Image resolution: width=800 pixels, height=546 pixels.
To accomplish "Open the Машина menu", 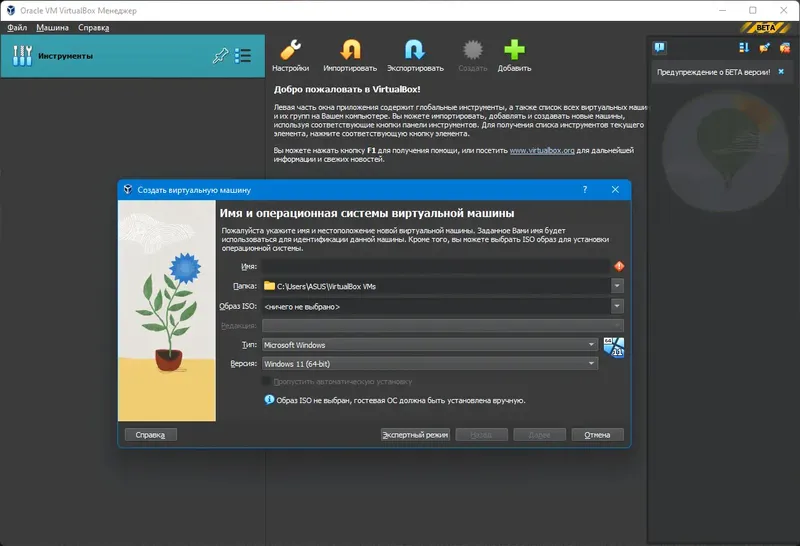I will 52,28.
